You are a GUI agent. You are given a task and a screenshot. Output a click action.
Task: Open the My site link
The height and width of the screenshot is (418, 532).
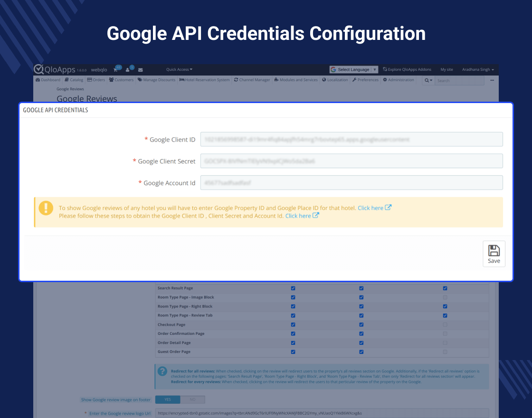(446, 69)
